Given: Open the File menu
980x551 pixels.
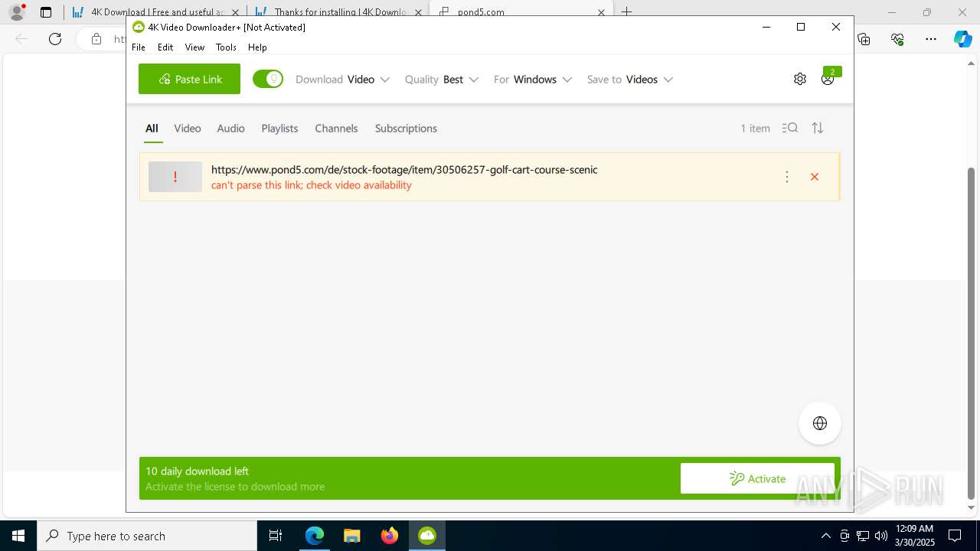Looking at the screenshot, I should pyautogui.click(x=139, y=47).
